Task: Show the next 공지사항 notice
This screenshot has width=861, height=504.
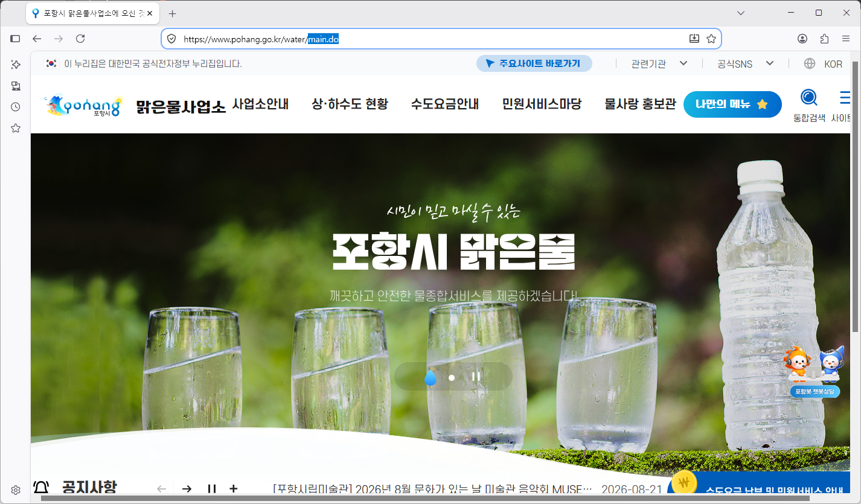Action: tap(187, 489)
